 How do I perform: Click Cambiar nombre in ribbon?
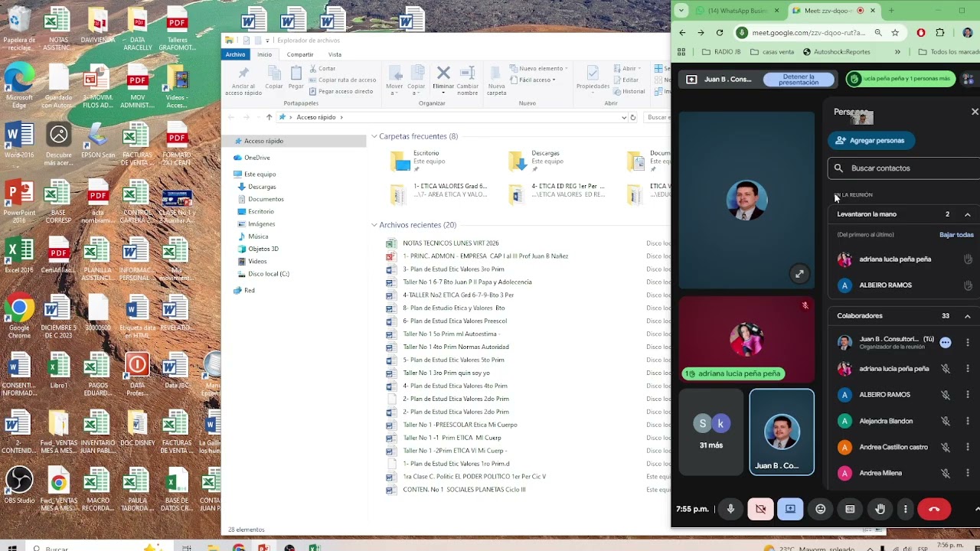(x=468, y=80)
